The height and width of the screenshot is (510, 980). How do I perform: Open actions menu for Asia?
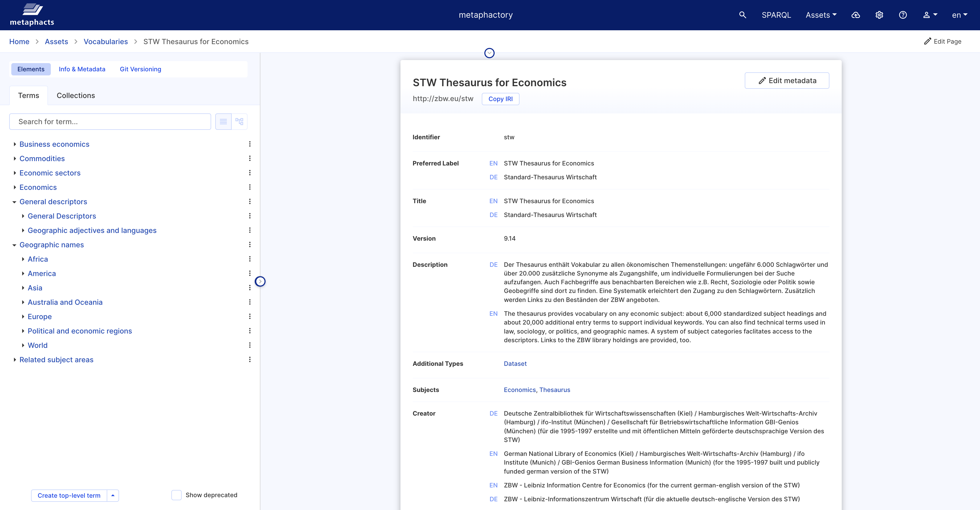coord(250,288)
